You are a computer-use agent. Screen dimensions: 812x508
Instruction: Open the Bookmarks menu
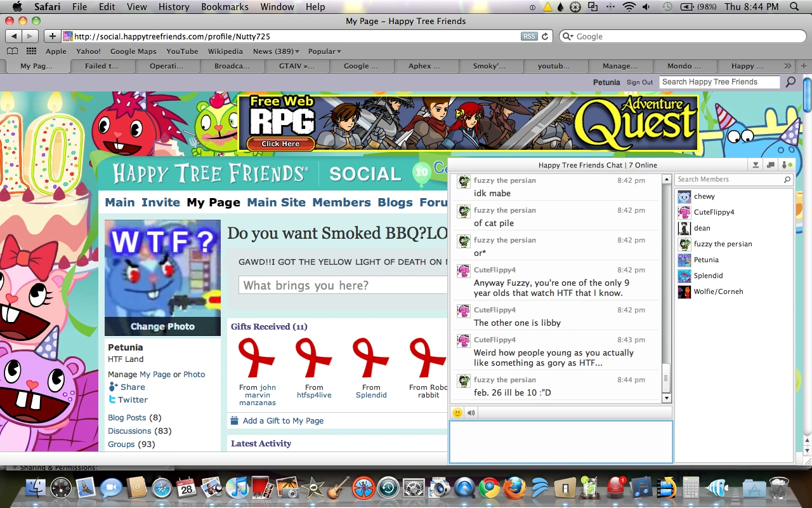tap(224, 7)
